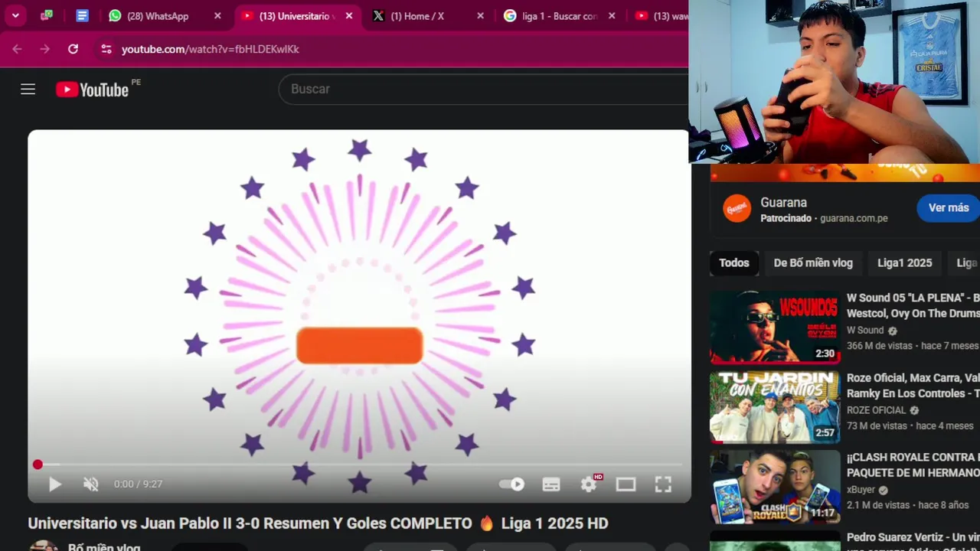980x551 pixels.
Task: Switch to the Home / X tab
Action: (417, 16)
